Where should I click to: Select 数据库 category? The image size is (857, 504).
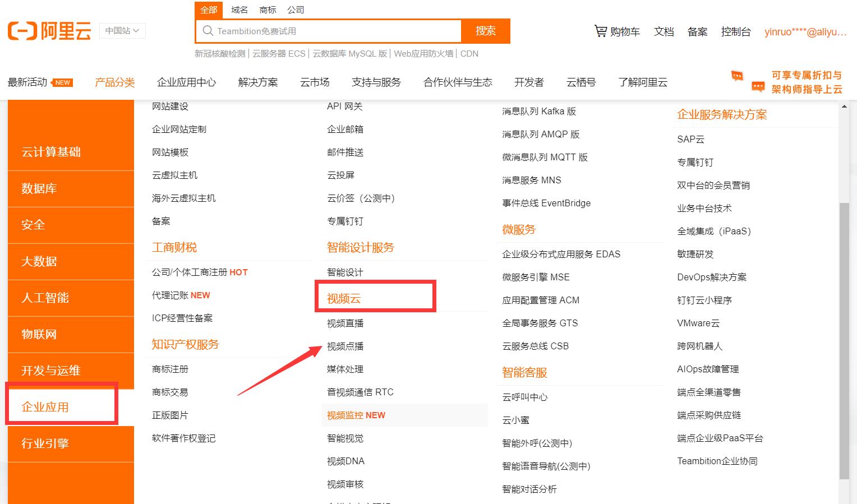click(x=71, y=188)
